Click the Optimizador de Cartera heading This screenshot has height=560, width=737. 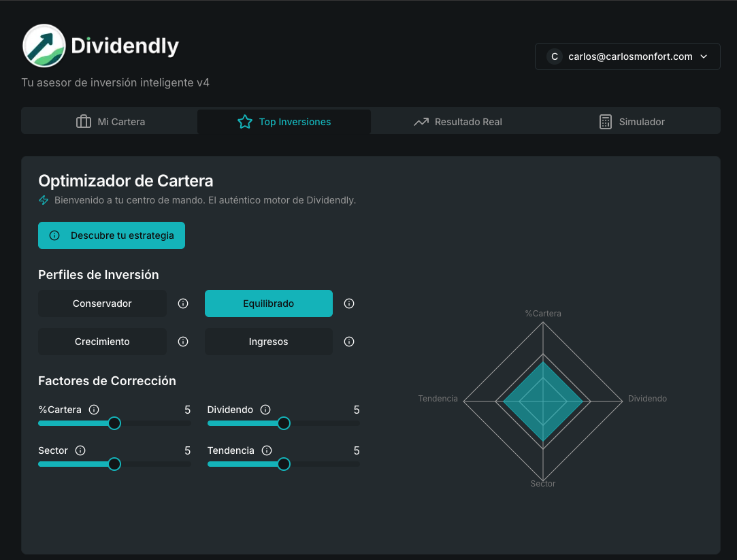coord(125,181)
